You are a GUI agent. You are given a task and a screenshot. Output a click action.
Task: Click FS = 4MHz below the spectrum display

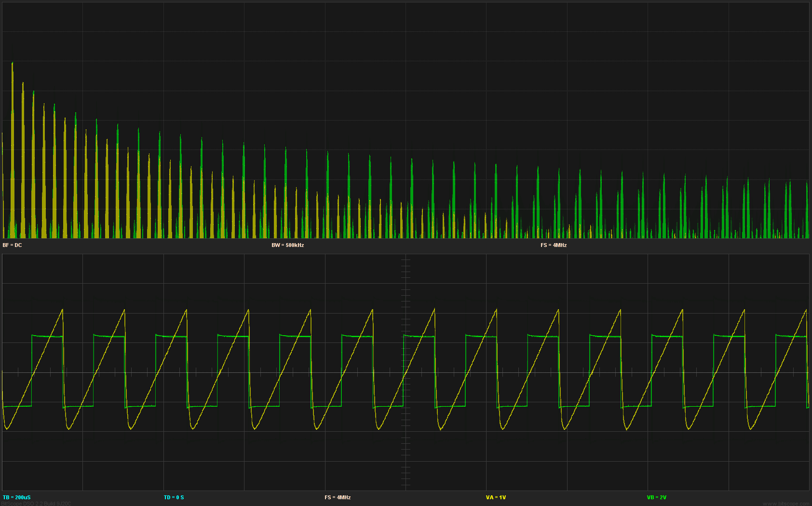[x=553, y=245]
